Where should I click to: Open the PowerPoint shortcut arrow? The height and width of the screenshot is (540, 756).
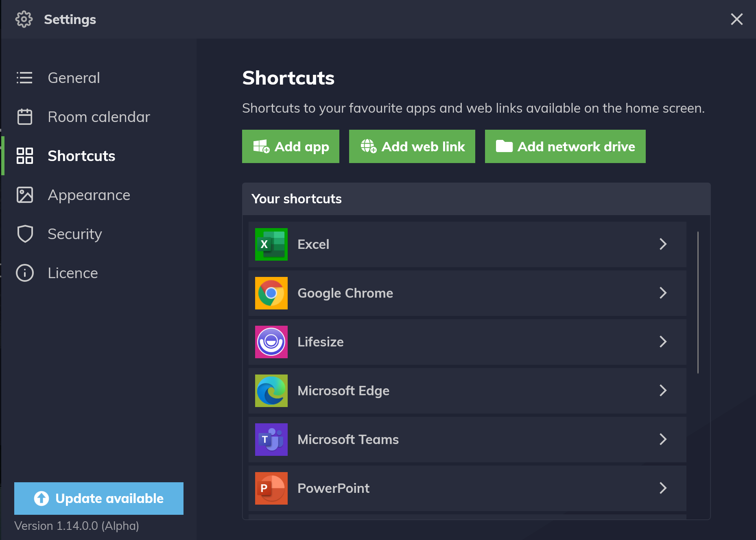(x=663, y=488)
